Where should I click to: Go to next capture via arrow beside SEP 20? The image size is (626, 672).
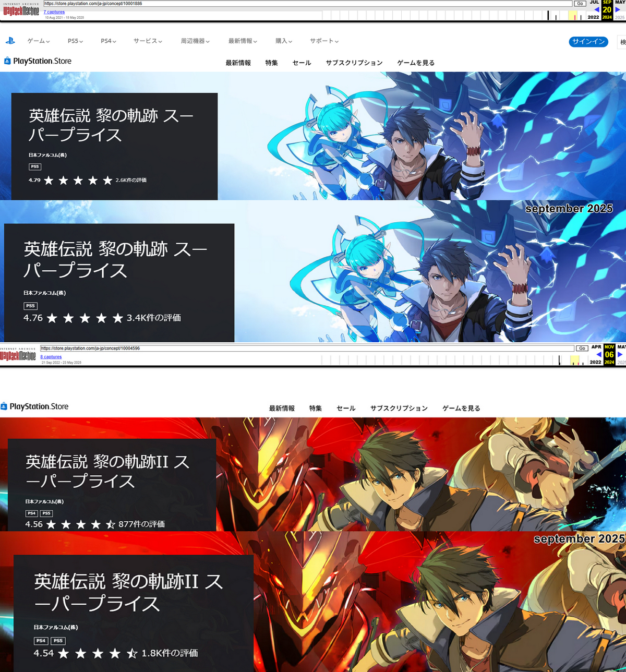coord(618,9)
